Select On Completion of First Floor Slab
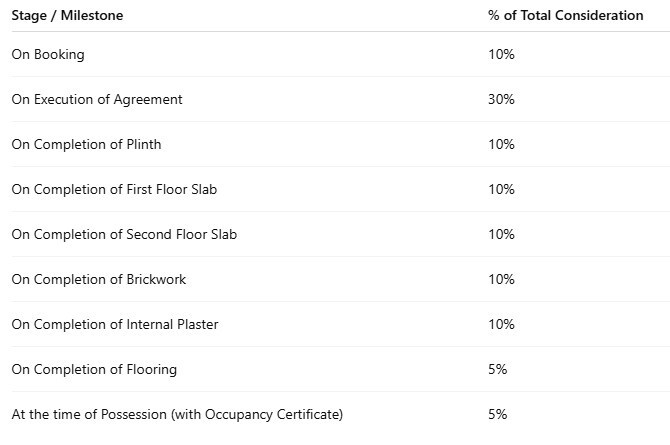This screenshot has height=445, width=670. pyautogui.click(x=114, y=189)
